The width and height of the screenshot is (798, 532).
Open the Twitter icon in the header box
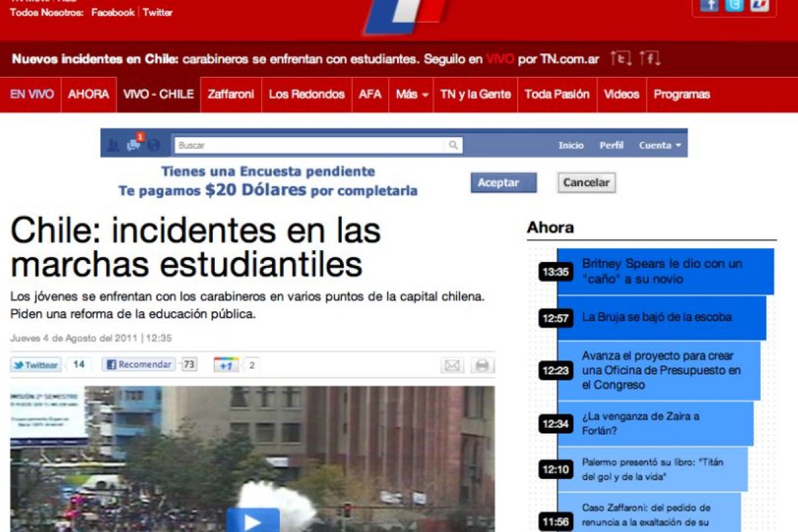tap(734, 5)
